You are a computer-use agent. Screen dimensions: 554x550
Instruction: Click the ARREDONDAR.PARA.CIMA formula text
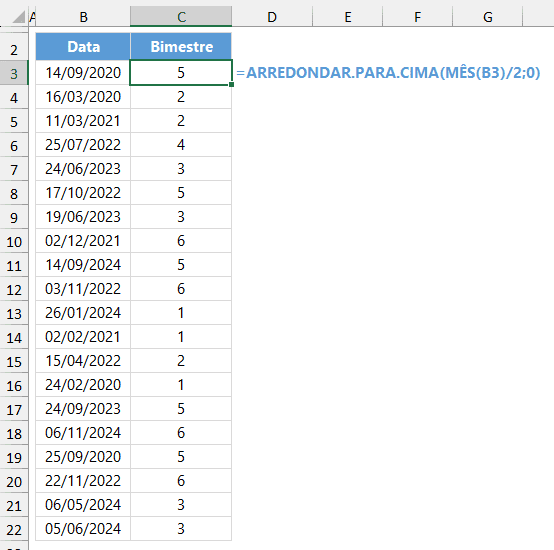[388, 73]
